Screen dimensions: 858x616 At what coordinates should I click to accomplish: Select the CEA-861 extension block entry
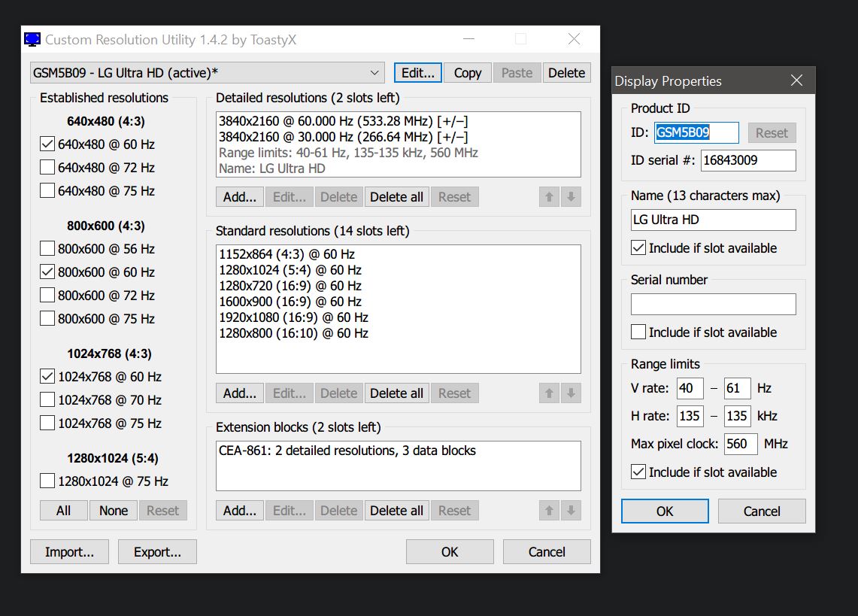point(347,451)
